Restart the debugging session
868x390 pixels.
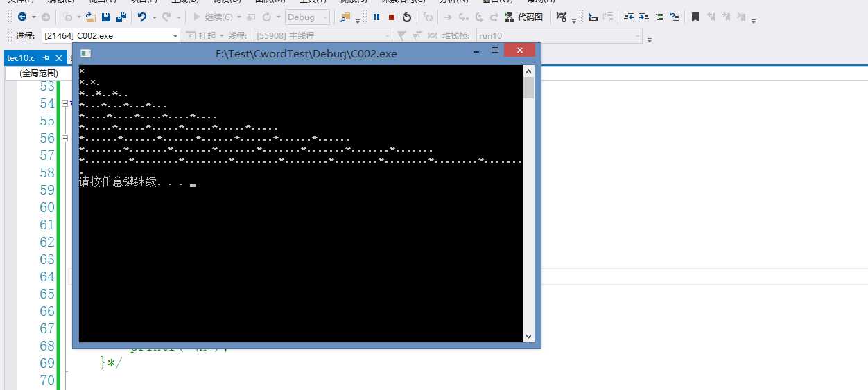(x=406, y=17)
